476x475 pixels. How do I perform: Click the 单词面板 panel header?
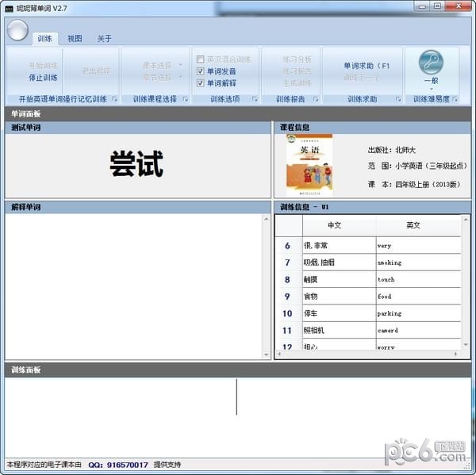(238, 114)
